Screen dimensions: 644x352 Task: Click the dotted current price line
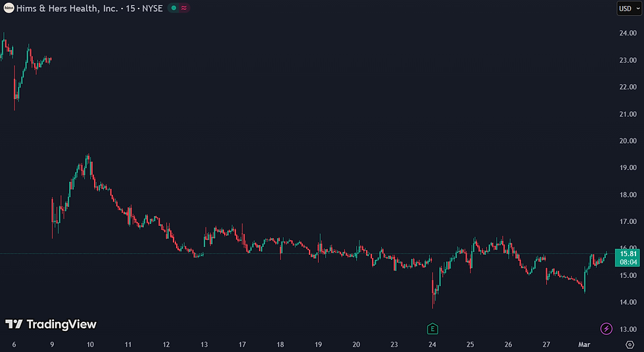tap(308, 254)
